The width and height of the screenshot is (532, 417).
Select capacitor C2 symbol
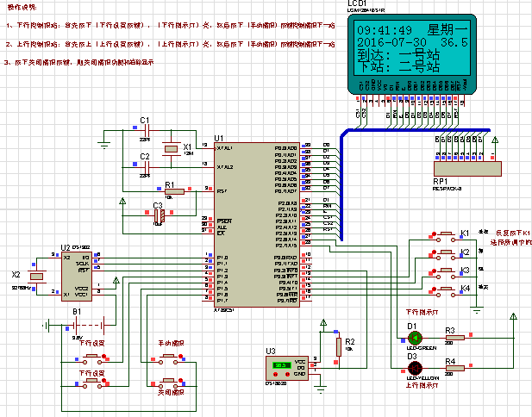(147, 167)
